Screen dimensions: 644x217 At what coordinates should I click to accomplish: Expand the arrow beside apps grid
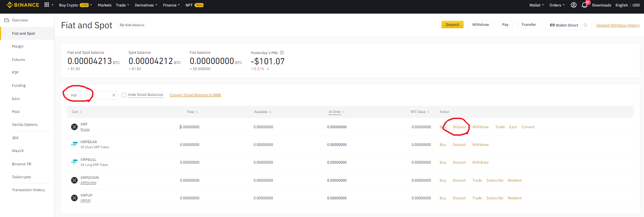pyautogui.click(x=53, y=5)
